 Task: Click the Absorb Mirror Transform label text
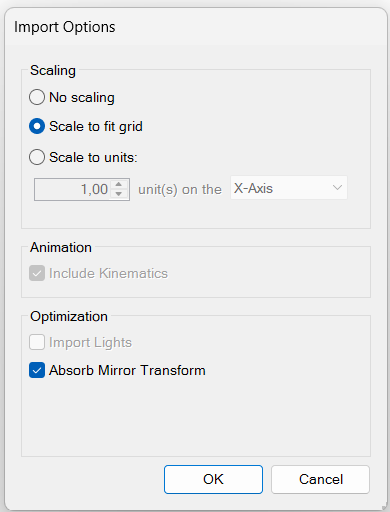(127, 370)
